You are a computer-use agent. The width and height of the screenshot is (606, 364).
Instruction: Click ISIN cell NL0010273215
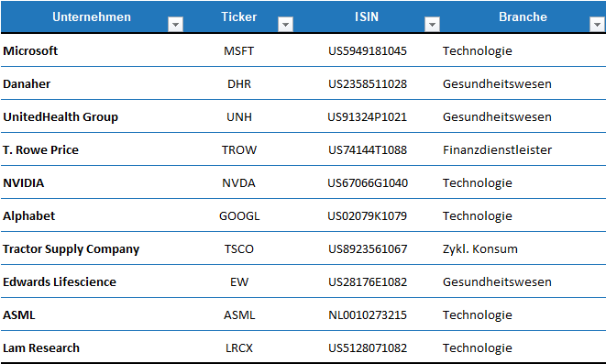tap(367, 314)
